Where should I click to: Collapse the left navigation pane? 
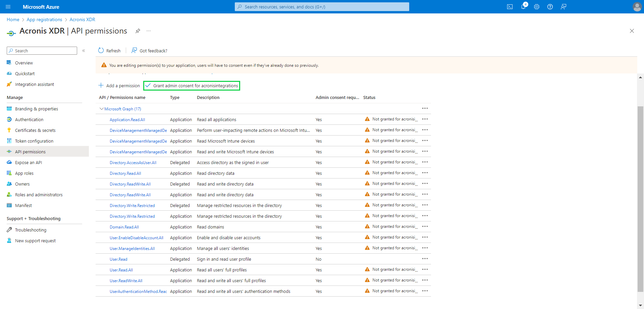pyautogui.click(x=84, y=51)
